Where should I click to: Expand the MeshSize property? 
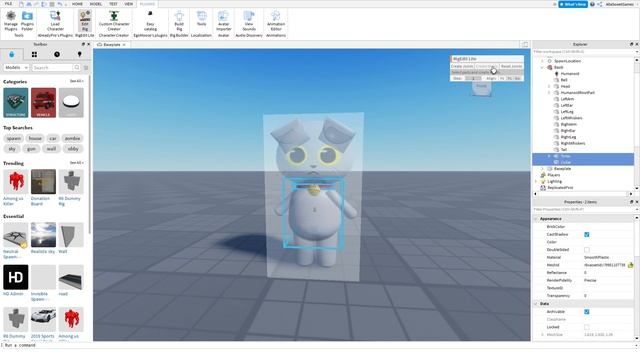542,335
